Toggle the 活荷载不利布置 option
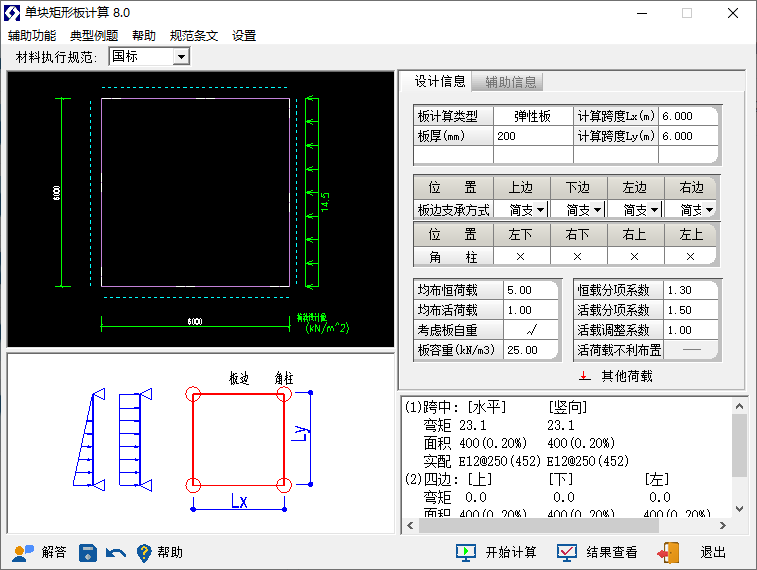 click(x=691, y=350)
